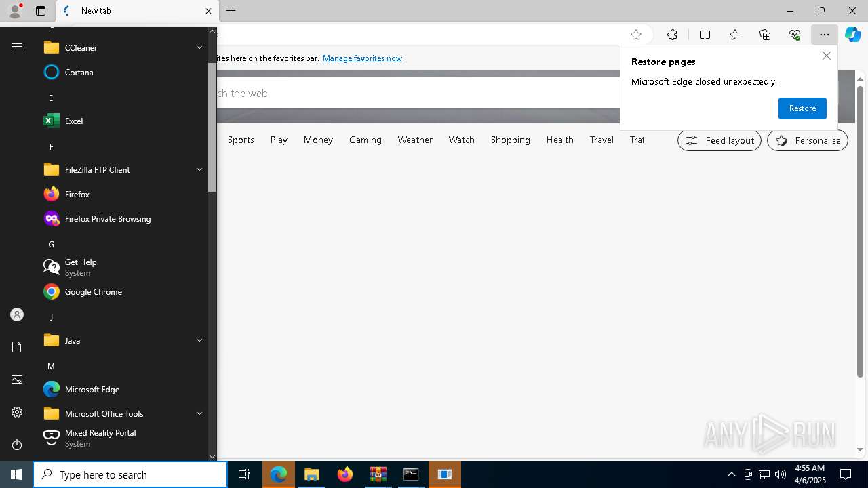868x488 pixels.
Task: Open the Manage favorites now link
Action: coord(362,58)
